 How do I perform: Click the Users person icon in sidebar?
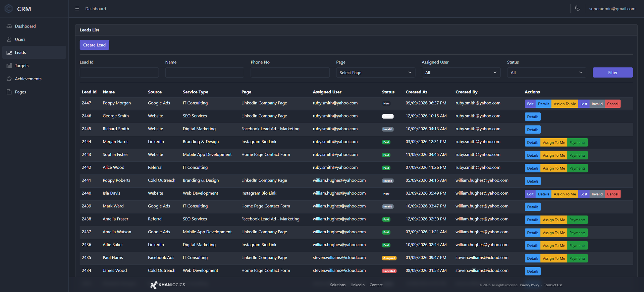tap(9, 39)
